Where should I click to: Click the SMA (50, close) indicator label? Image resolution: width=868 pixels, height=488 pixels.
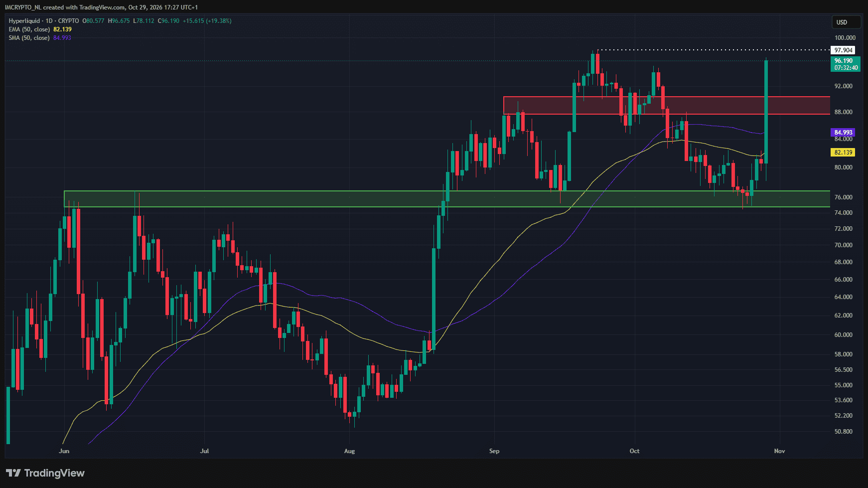pos(29,38)
